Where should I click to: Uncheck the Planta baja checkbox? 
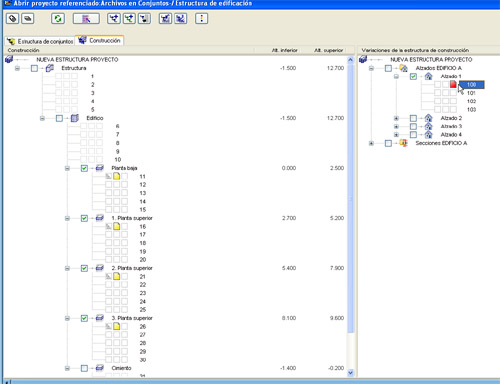pyautogui.click(x=84, y=168)
